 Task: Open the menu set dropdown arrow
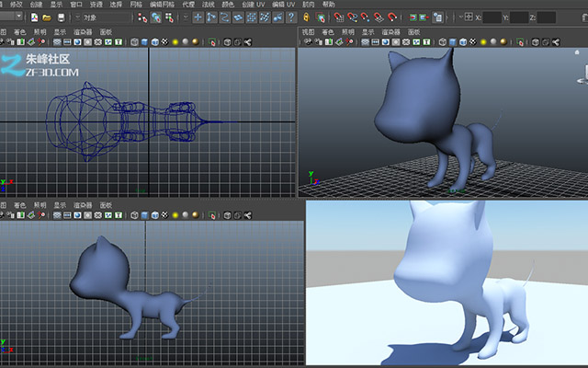(x=18, y=17)
